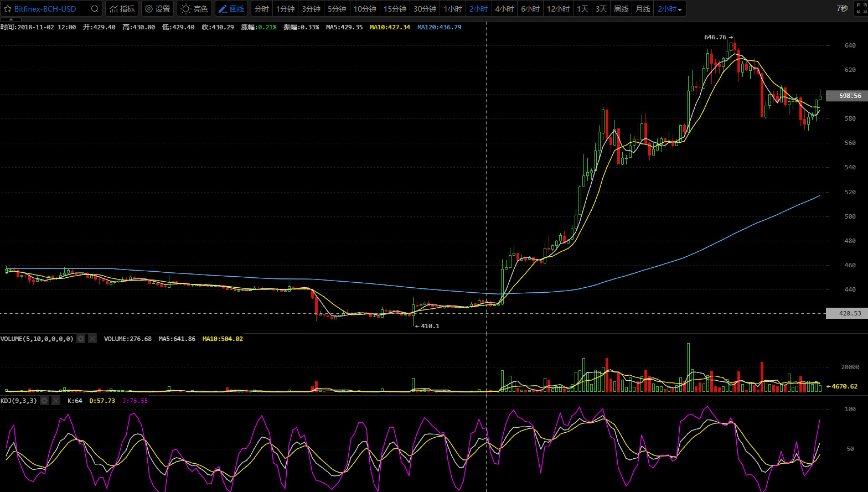The width and height of the screenshot is (868, 492).
Task: Select the 周线 weekly interval
Action: pos(621,9)
